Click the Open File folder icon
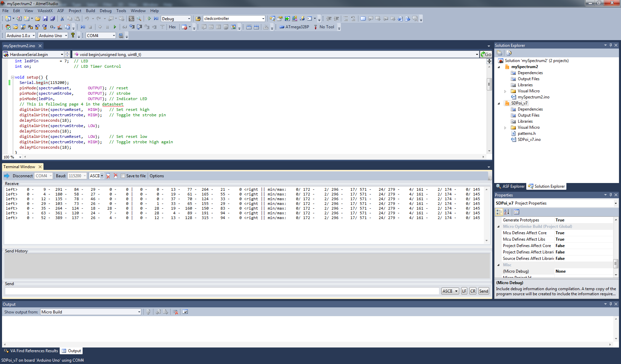 (38, 19)
